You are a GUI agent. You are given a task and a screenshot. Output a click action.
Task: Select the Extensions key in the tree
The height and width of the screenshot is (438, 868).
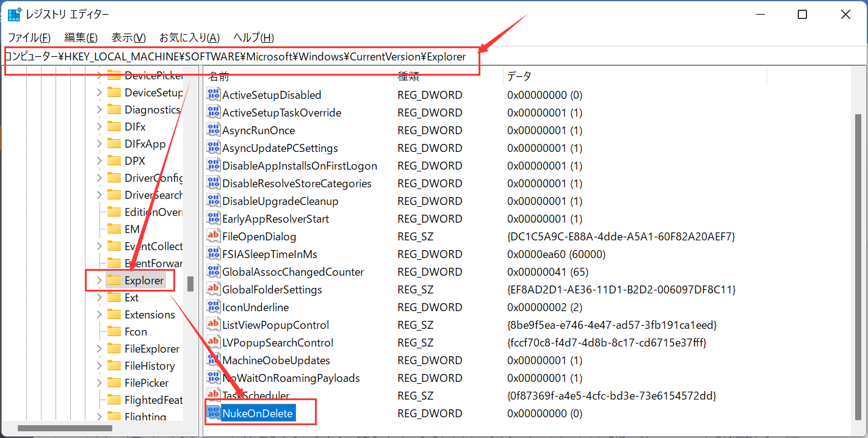(150, 315)
